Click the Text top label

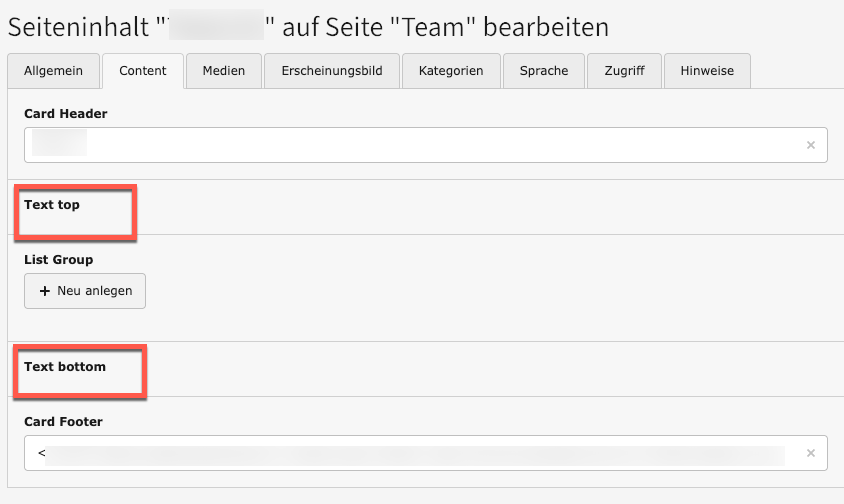[x=52, y=205]
